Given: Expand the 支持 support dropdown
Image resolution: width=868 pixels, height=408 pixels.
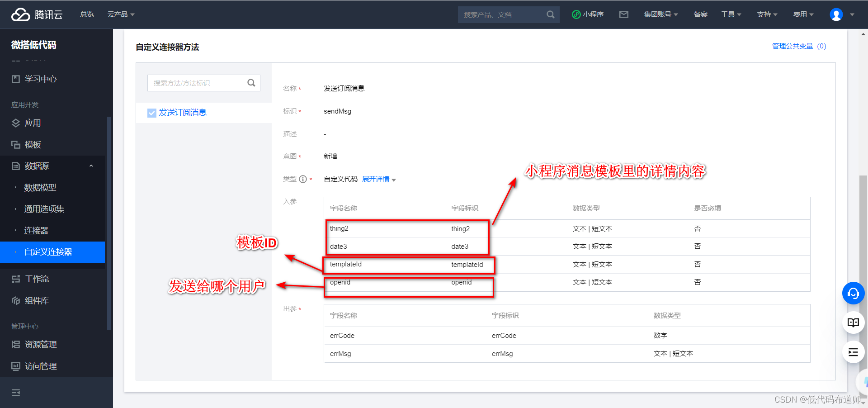Looking at the screenshot, I should pyautogui.click(x=767, y=14).
